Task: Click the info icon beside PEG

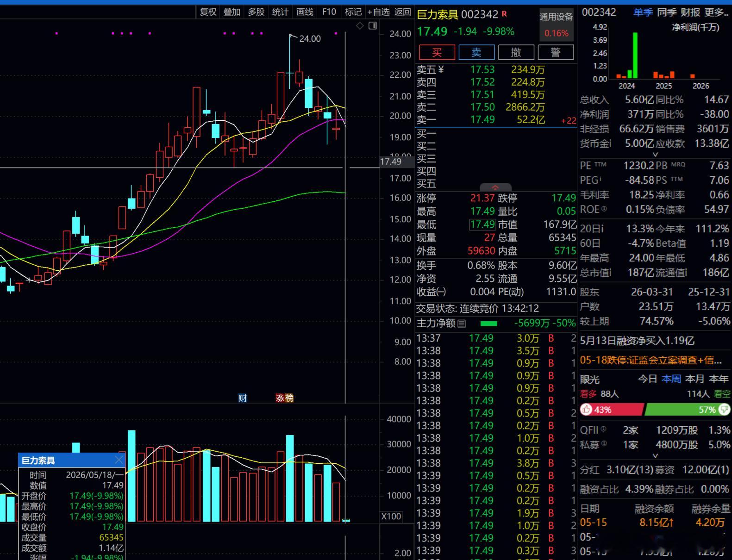Action: click(x=601, y=179)
